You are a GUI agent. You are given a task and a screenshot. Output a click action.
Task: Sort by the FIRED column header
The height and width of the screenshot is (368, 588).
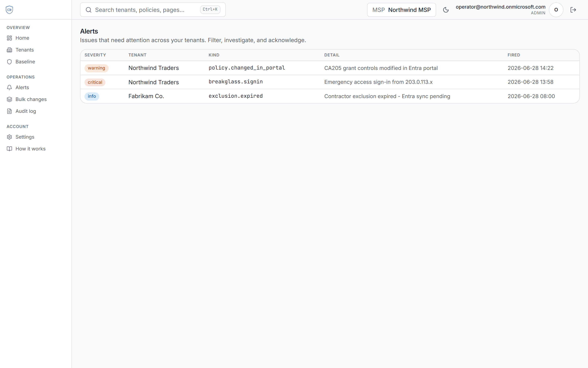click(514, 55)
